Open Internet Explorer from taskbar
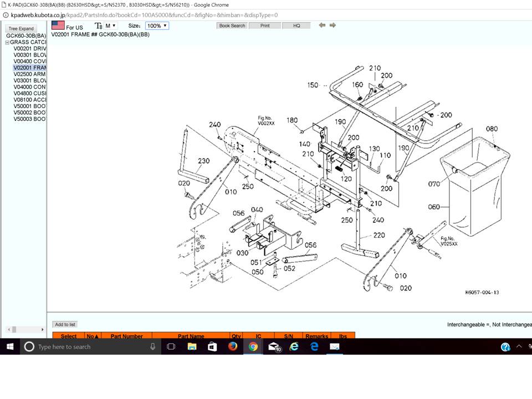532x399 pixels. (294, 346)
